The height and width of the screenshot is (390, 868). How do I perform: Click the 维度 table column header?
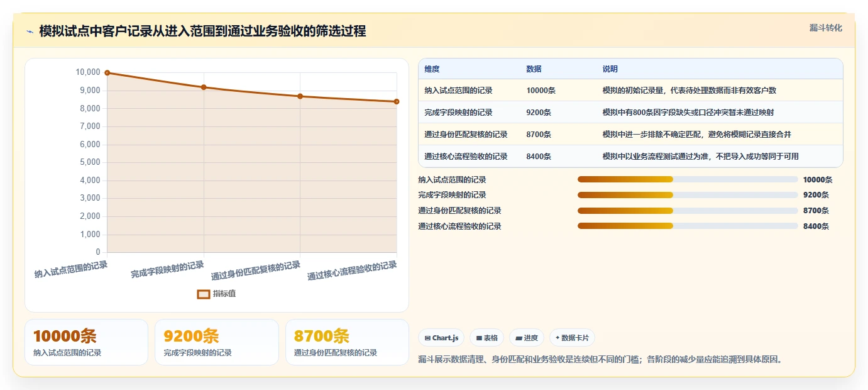coord(432,69)
